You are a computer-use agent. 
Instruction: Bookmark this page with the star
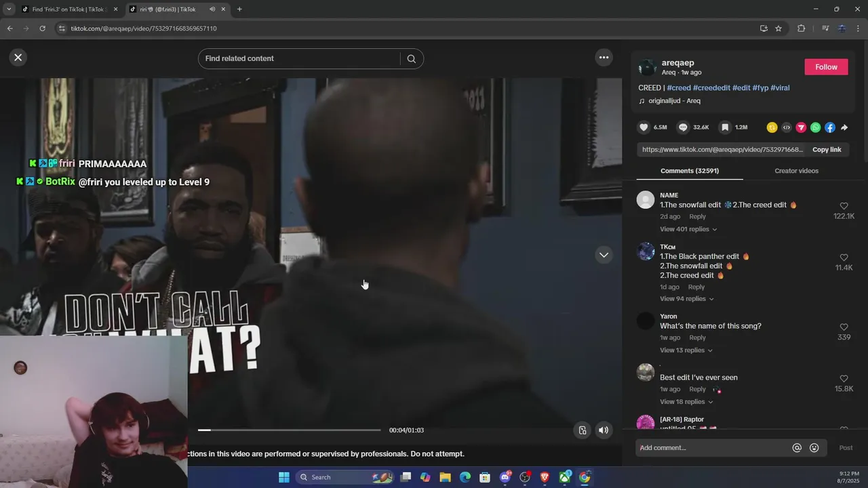tap(778, 28)
